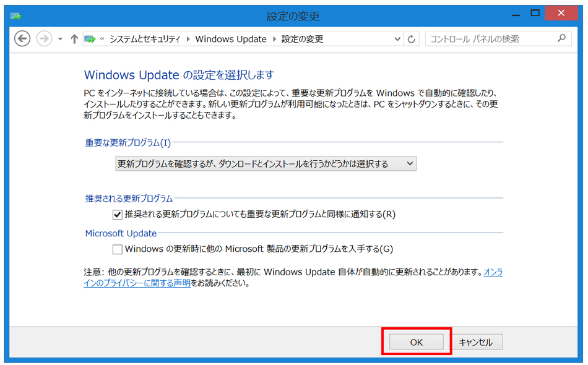This screenshot has width=588, height=365.
Task: Click Windows Update breadcrumb
Action: [231, 39]
